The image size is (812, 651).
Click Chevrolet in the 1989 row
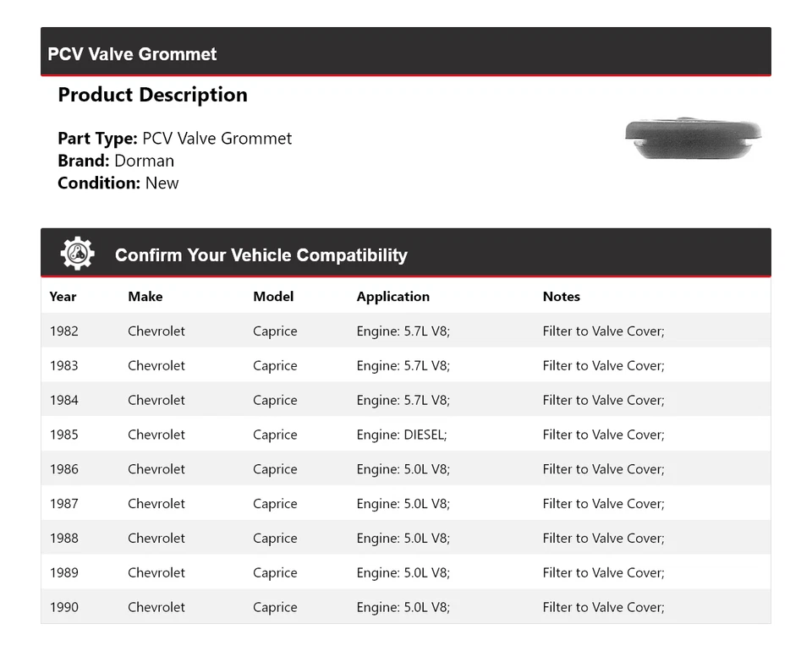[156, 572]
